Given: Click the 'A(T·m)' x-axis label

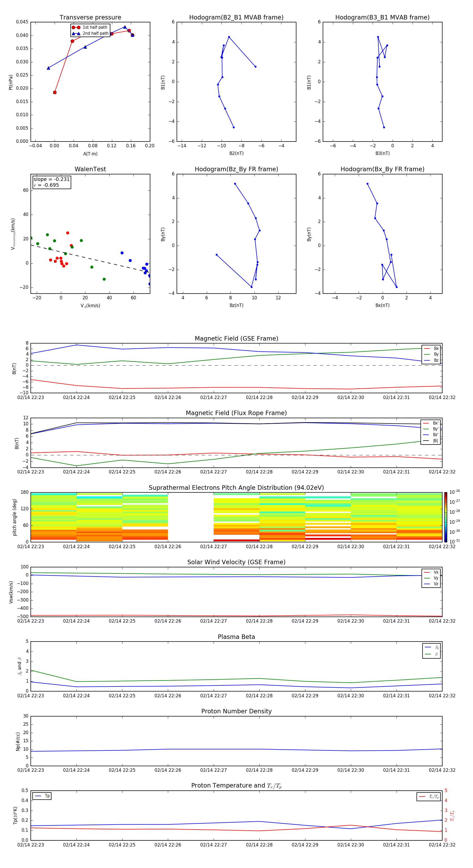Looking at the screenshot, I should point(90,154).
